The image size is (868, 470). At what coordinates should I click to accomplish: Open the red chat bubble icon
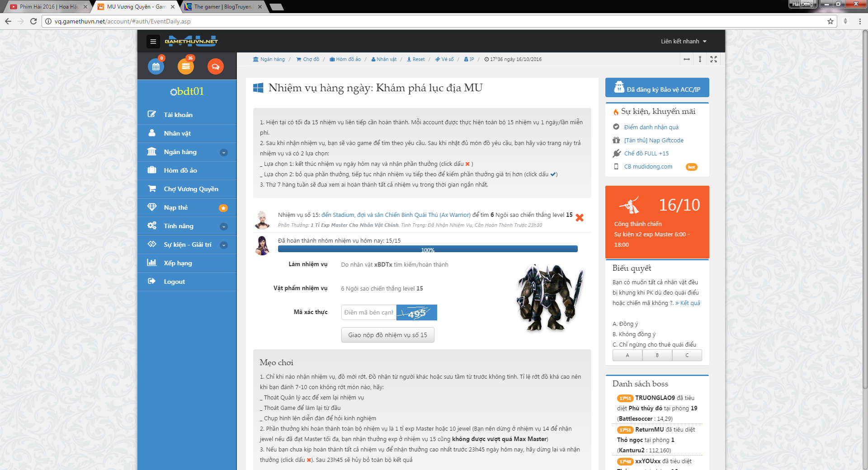click(x=216, y=67)
